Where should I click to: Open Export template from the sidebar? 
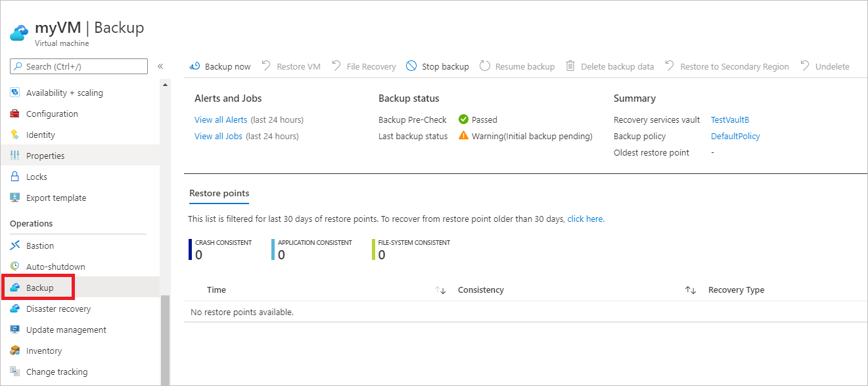pyautogui.click(x=14, y=198)
